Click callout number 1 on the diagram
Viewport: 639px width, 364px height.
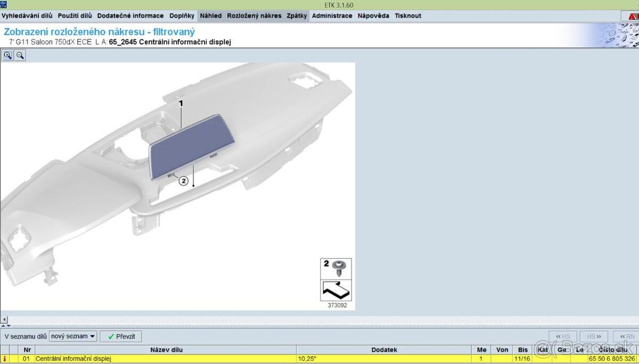181,103
